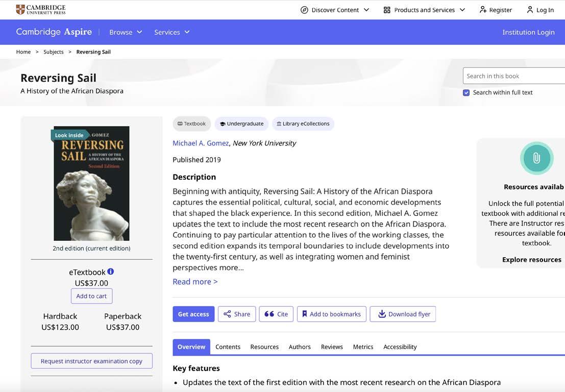Image resolution: width=565 pixels, height=392 pixels.
Task: Toggle the Search within full text checkbox
Action: (466, 92)
